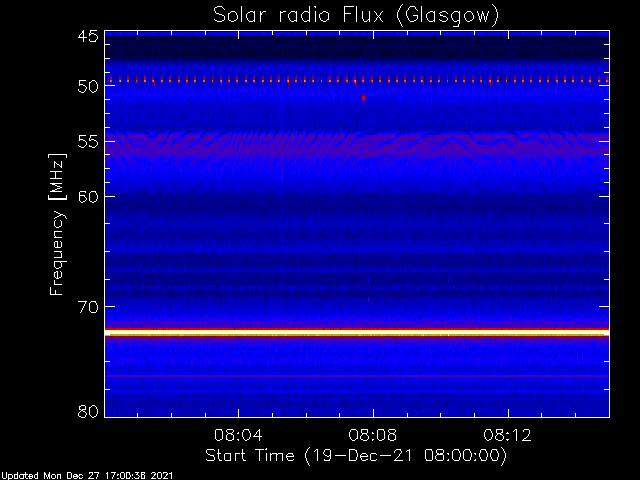Screen dimensions: 640x480
Task: Click the '70' frequency tick label
Action: tap(88, 307)
